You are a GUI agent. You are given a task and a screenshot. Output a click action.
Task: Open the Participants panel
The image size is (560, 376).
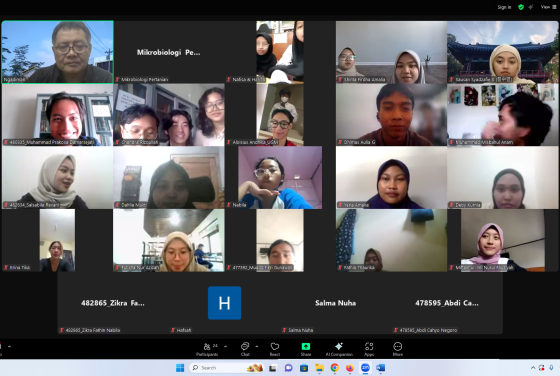[207, 349]
